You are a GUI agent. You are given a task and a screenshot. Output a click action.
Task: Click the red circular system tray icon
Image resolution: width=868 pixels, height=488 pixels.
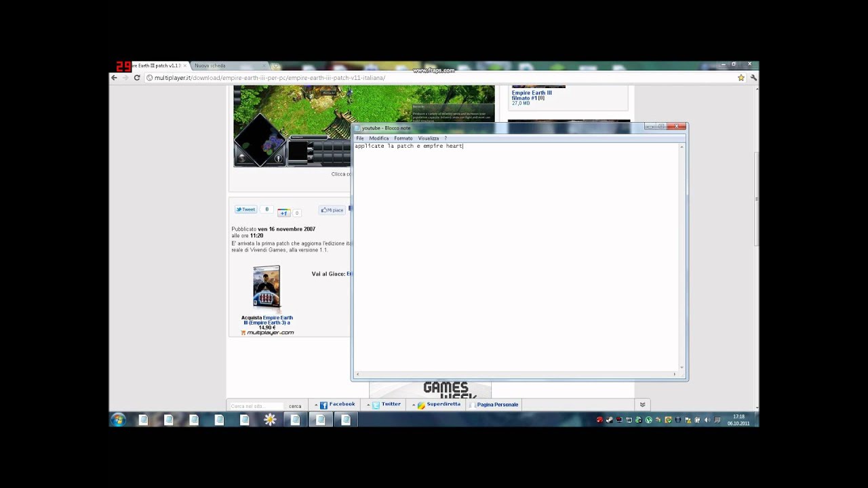pyautogui.click(x=599, y=420)
